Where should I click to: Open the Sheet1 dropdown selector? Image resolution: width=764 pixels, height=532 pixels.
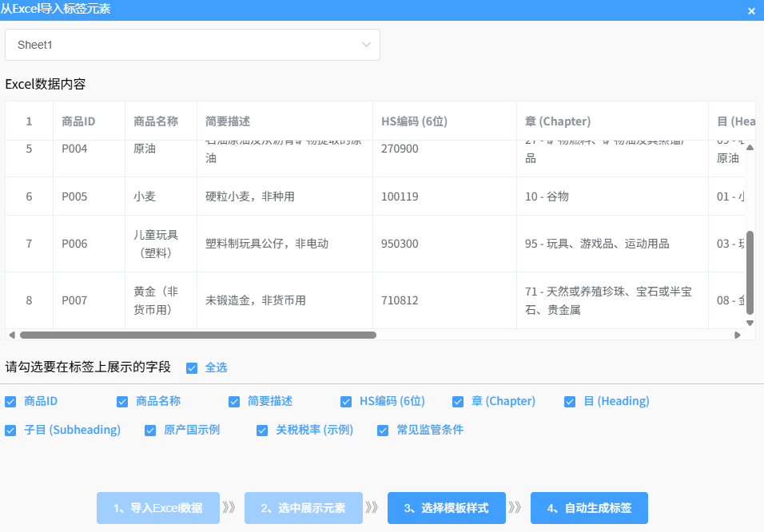192,45
